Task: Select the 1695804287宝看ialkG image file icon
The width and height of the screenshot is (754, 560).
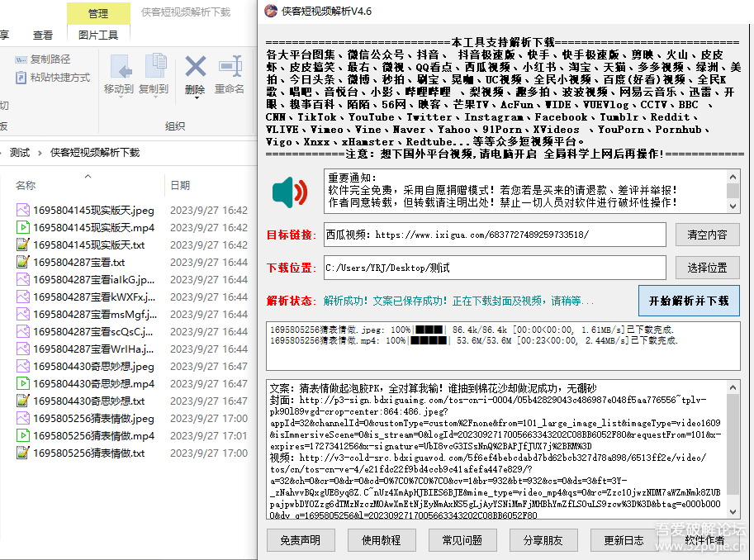Action: (22, 279)
